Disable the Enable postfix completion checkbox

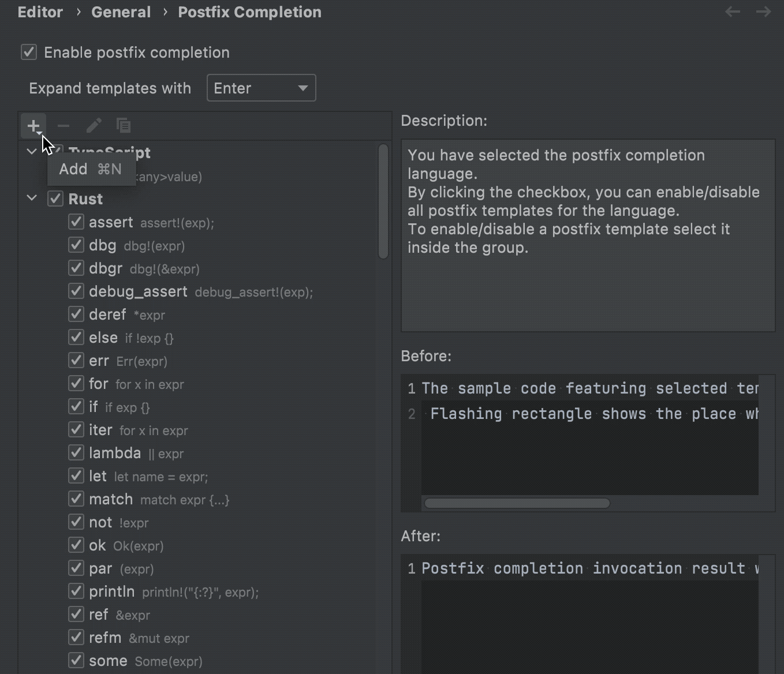(28, 52)
